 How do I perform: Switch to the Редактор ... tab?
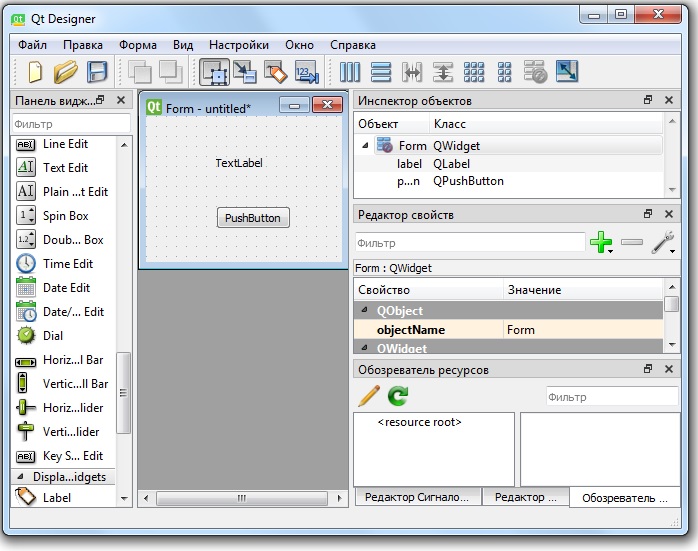[x=525, y=497]
